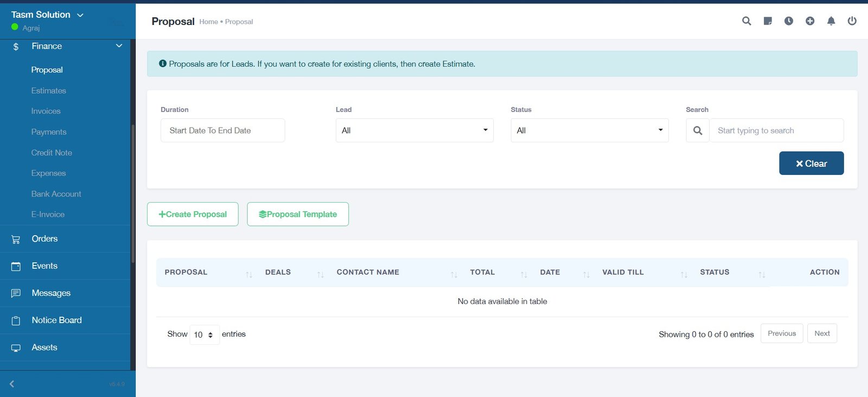Click the Duration date range field
Screen dimensions: 868x397
223,130
